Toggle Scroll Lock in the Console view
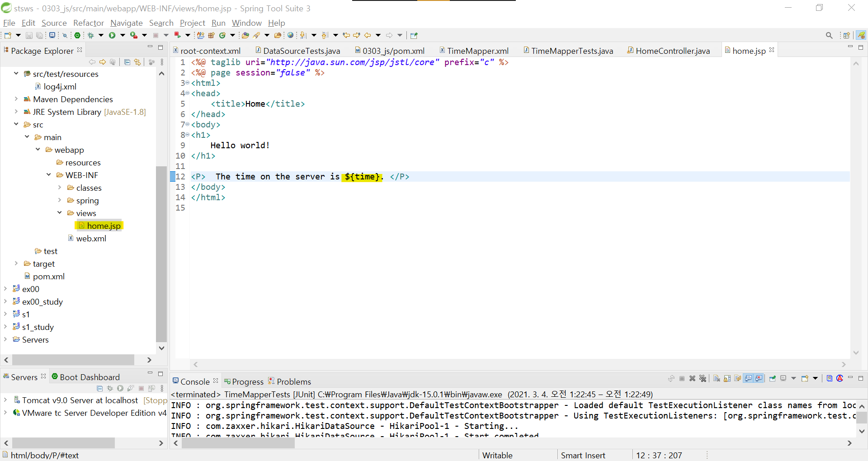 tap(727, 379)
